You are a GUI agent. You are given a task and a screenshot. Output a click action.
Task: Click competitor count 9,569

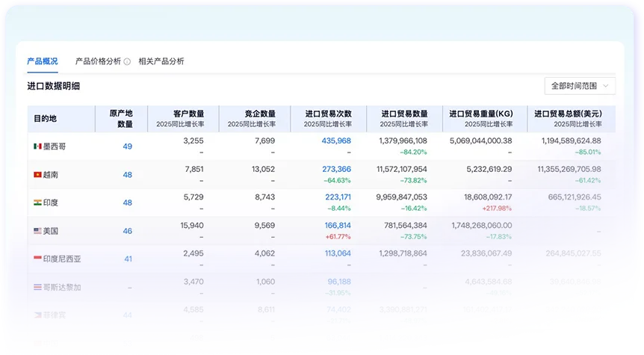[x=264, y=225]
